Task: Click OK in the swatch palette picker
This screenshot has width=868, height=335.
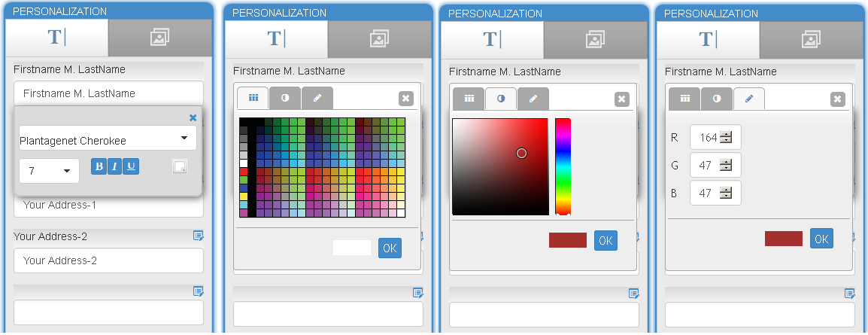Action: 390,248
